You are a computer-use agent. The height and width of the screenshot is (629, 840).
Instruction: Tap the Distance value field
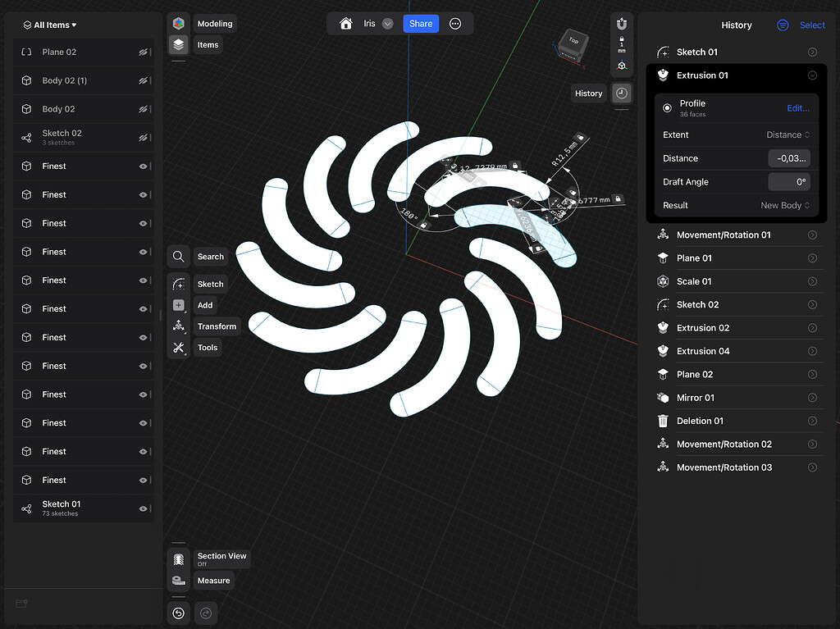(788, 157)
